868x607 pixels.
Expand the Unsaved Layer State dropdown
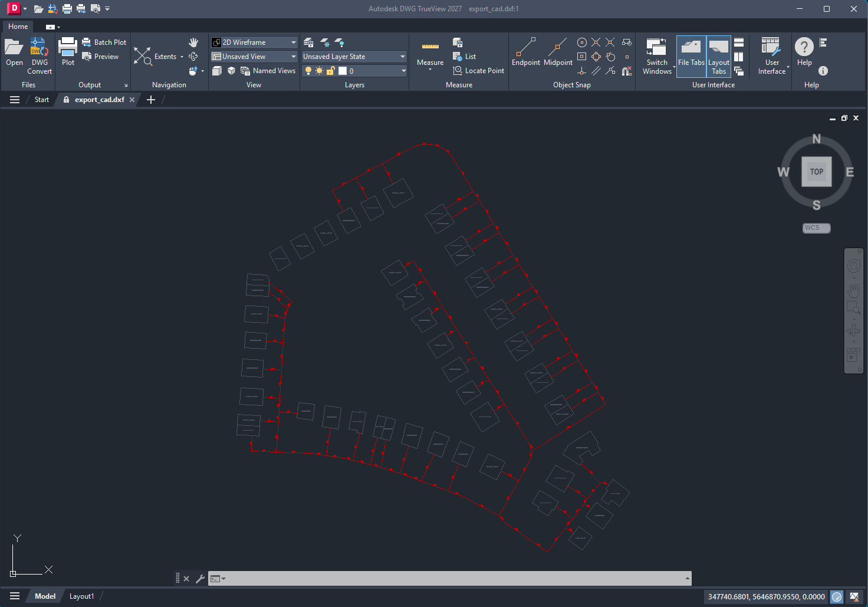[x=354, y=57]
